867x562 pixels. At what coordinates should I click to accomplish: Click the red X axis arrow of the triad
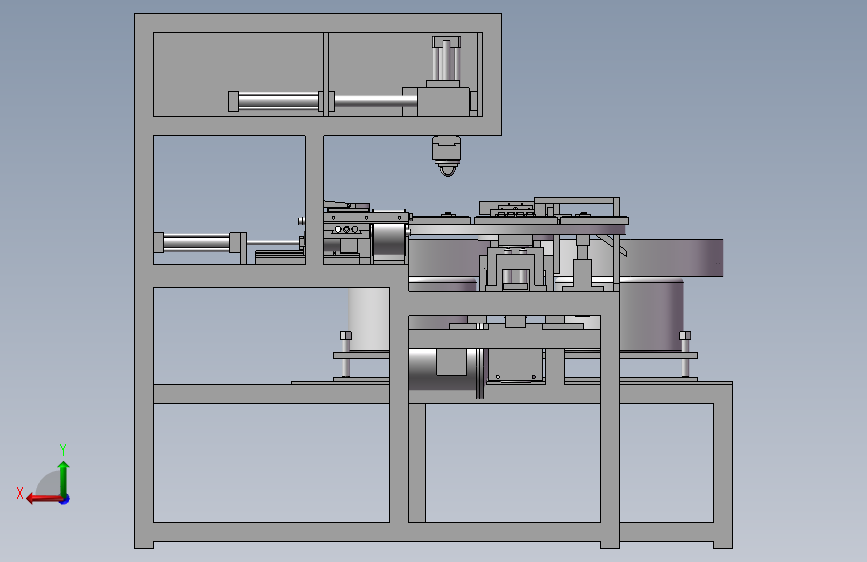click(43, 499)
